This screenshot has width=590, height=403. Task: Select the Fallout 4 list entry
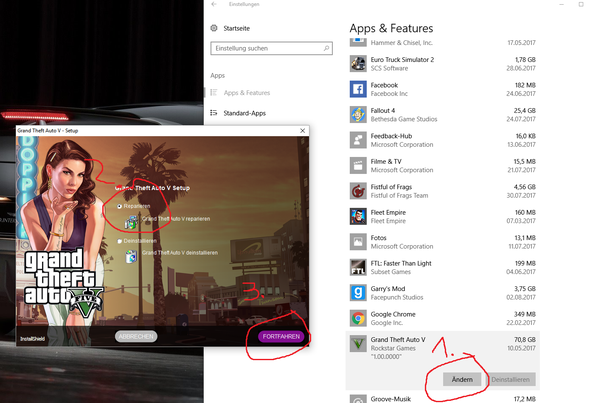[442, 114]
